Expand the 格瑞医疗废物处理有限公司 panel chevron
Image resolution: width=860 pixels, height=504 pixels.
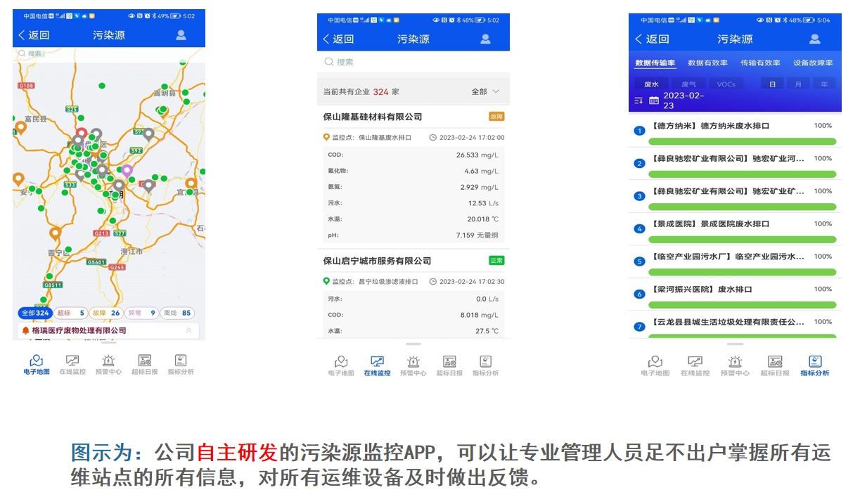188,330
